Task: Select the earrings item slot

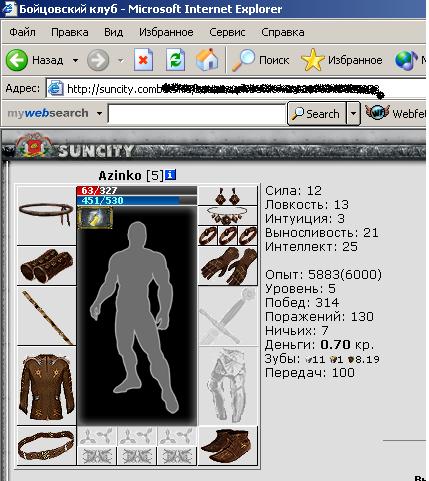Action: [228, 196]
